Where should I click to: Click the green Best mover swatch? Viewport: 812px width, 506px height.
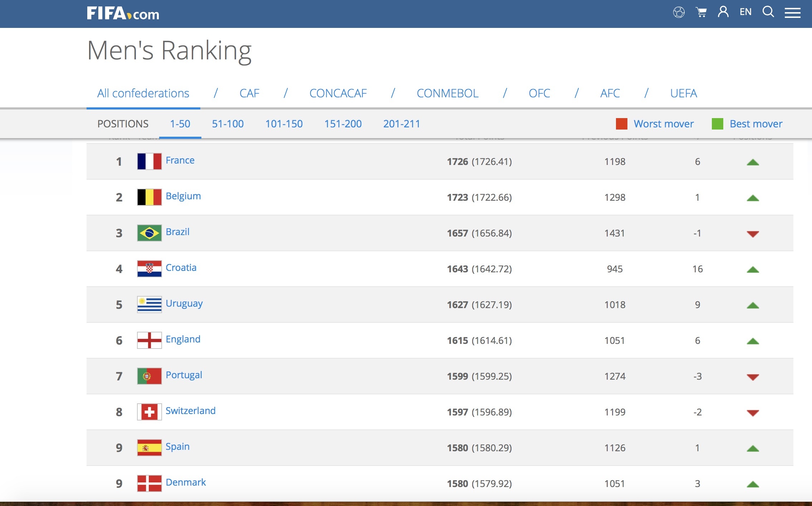717,124
